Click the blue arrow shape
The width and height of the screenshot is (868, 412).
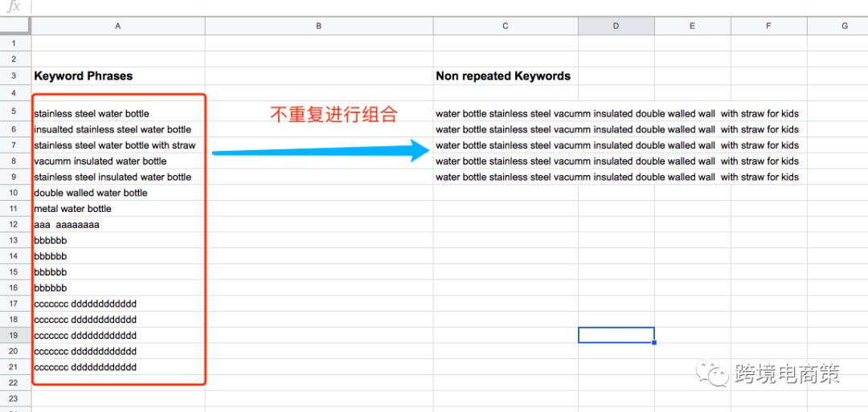pyautogui.click(x=321, y=150)
